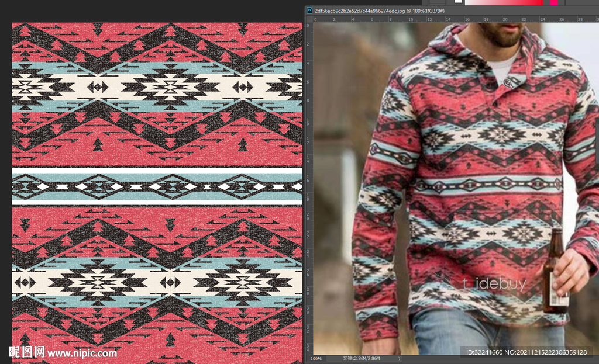This screenshot has height=364, width=599.
Task: Select the magenta color swatch
Action: coord(553,2)
